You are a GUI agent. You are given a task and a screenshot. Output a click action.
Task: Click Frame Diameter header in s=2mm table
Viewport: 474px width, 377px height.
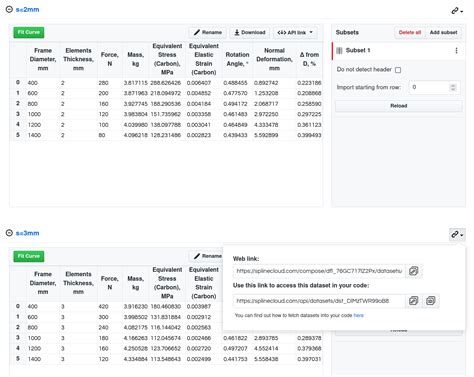(x=43, y=59)
